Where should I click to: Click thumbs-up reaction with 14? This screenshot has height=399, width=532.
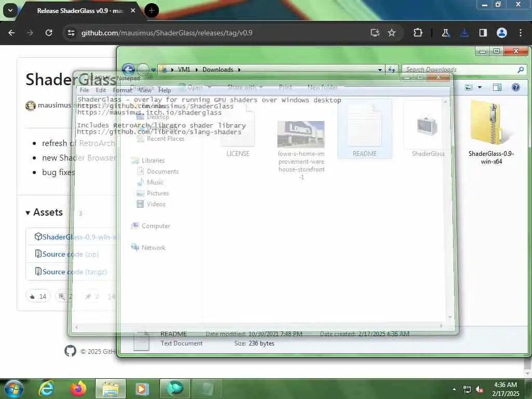click(x=38, y=296)
